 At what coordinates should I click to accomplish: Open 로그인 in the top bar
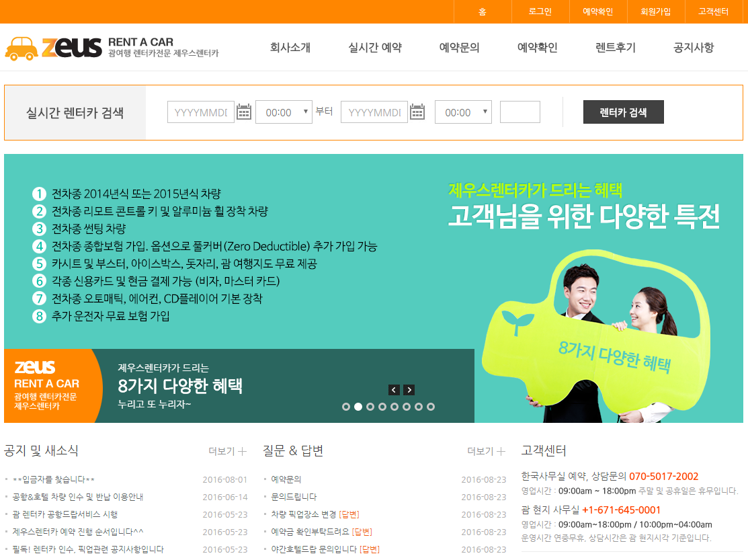click(540, 11)
